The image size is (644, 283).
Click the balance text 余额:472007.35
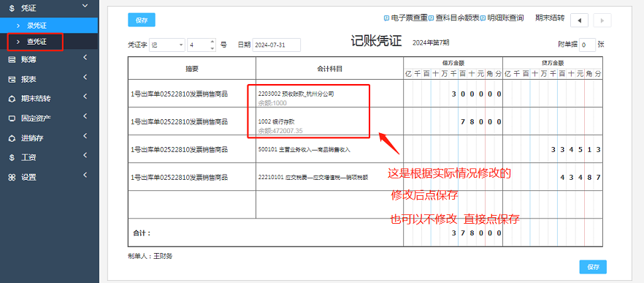(x=280, y=131)
